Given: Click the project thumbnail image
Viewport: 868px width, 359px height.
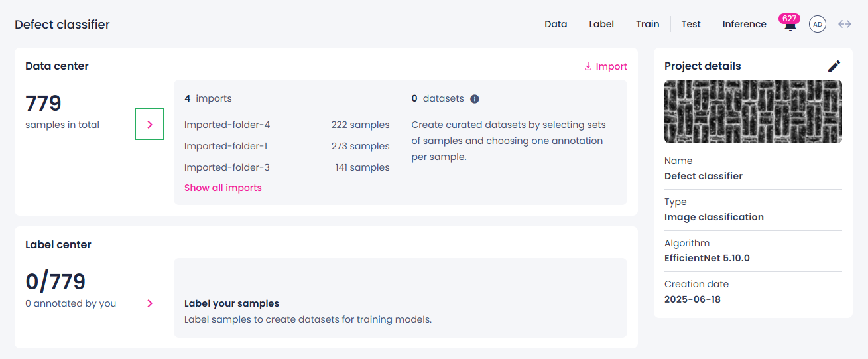Looking at the screenshot, I should 753,111.
